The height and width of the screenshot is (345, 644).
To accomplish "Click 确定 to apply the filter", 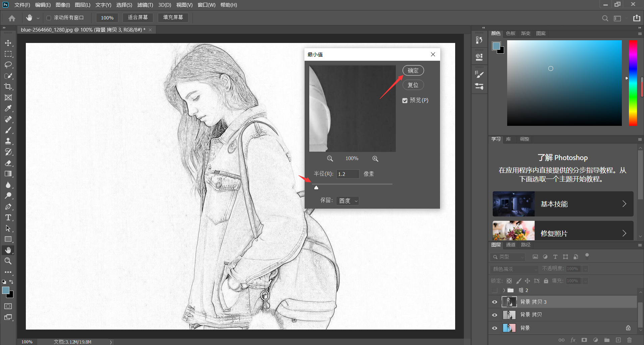I will point(413,70).
